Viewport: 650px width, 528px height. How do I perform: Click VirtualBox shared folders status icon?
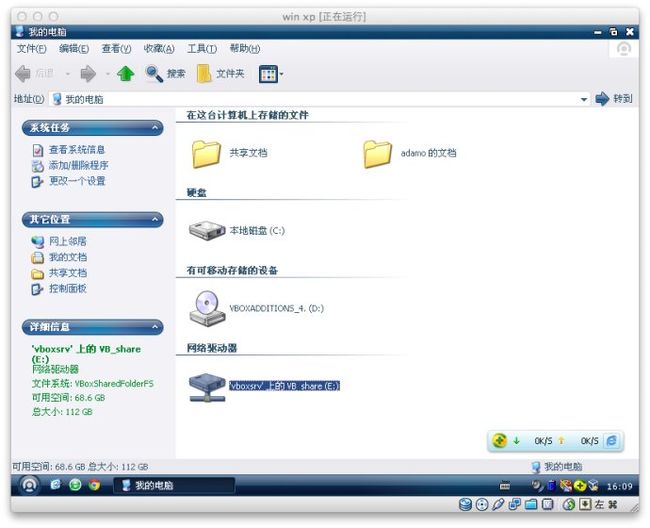click(x=531, y=504)
